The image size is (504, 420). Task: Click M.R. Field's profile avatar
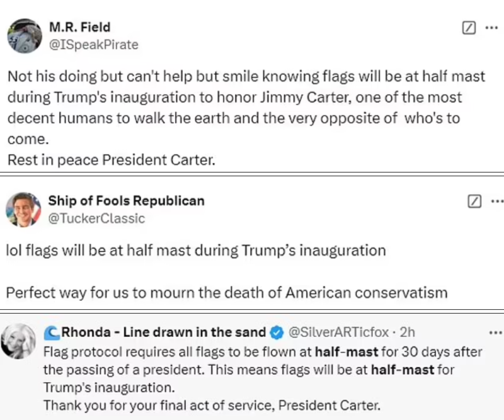pos(25,35)
